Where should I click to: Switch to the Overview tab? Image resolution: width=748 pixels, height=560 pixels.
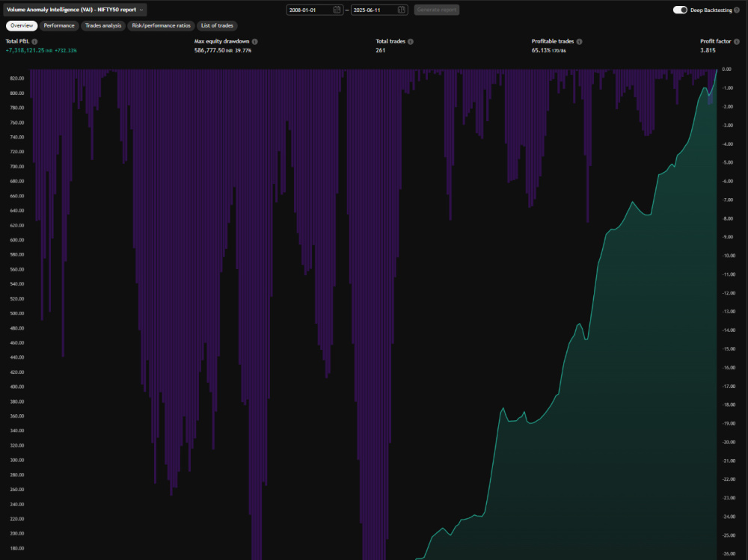(x=22, y=25)
